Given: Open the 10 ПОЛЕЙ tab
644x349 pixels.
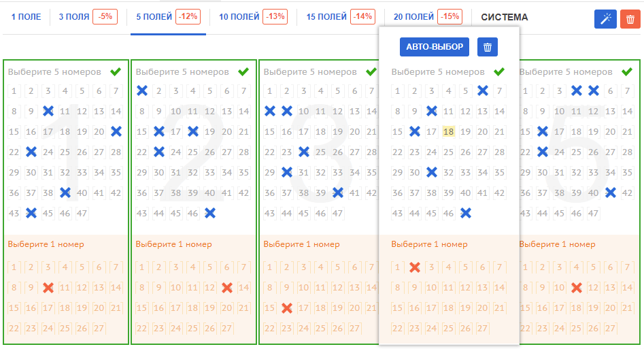Looking at the screenshot, I should tap(239, 17).
